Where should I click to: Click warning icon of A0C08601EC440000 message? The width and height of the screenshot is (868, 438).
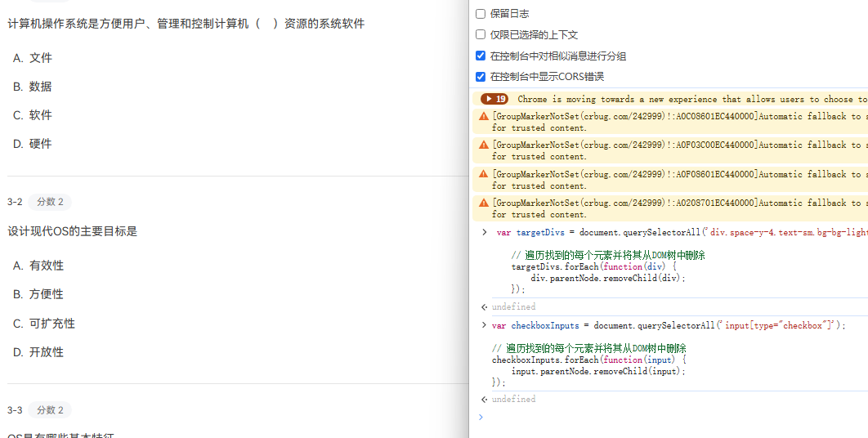point(484,117)
